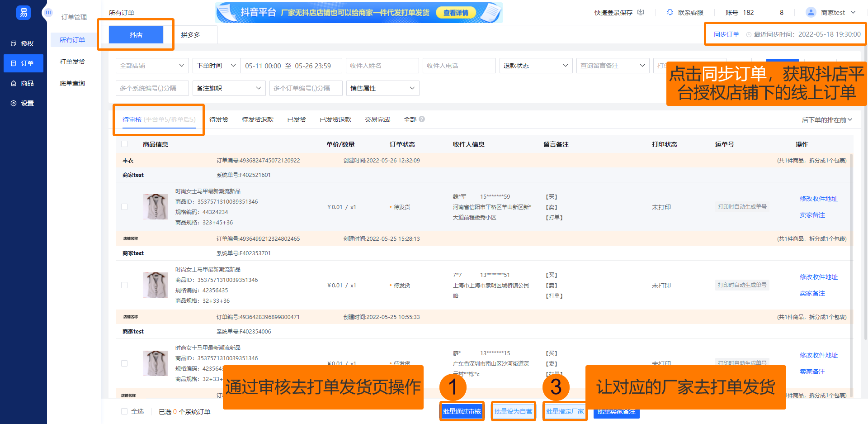This screenshot has width=868, height=424.
Task: Click the date range field 05-11 to 05-26
Action: (291, 66)
